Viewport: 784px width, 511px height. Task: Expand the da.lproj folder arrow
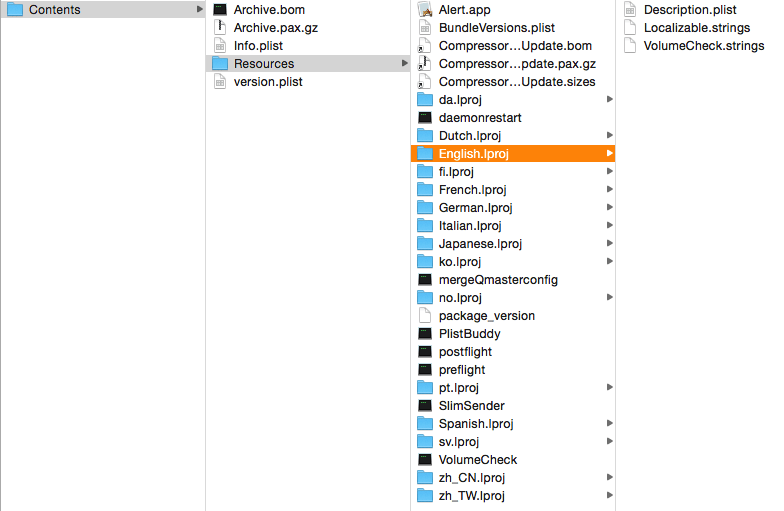[x=610, y=99]
